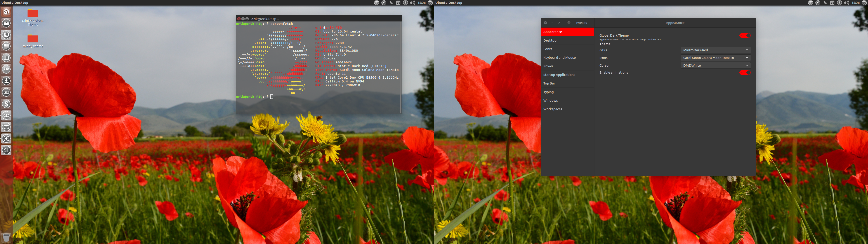Maximize the Tweaks window

point(559,23)
